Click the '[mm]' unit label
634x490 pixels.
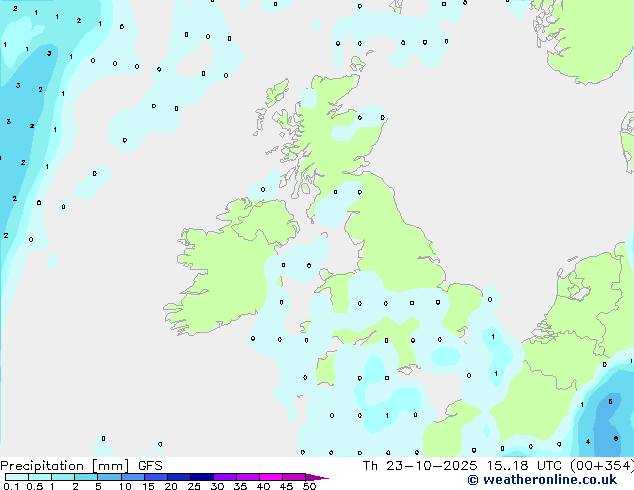tap(110, 466)
